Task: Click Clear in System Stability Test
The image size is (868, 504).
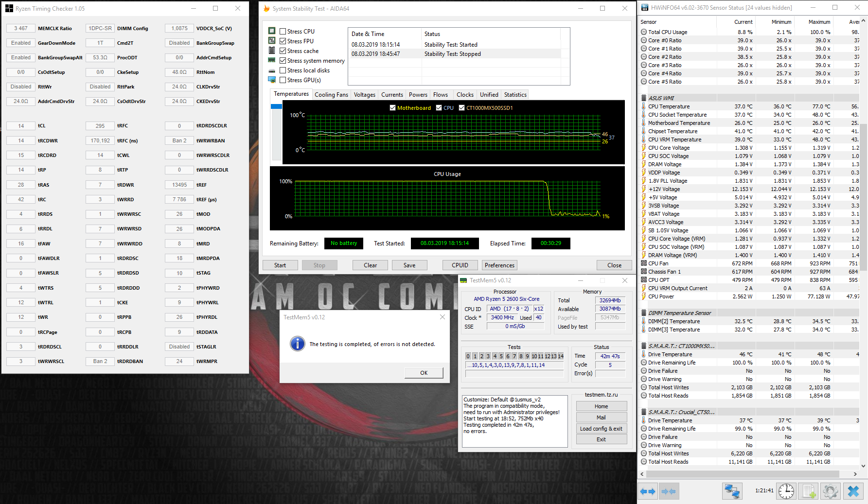Action: coord(370,265)
